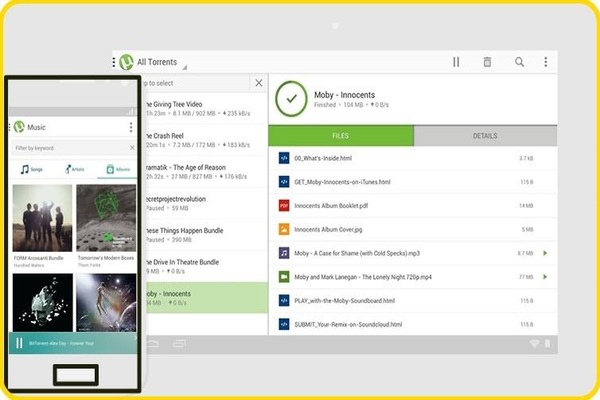Switch to the Albums tab

tap(118, 169)
